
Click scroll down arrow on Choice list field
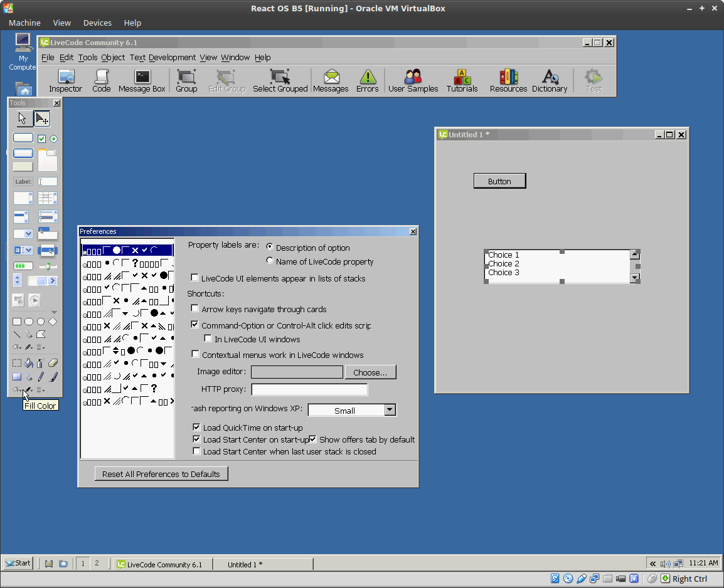pyautogui.click(x=635, y=278)
